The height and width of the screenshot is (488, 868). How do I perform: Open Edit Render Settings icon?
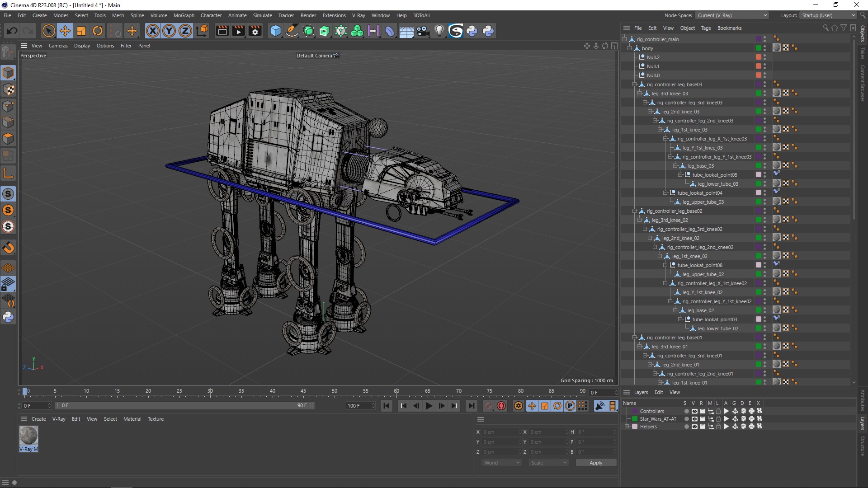pos(255,31)
